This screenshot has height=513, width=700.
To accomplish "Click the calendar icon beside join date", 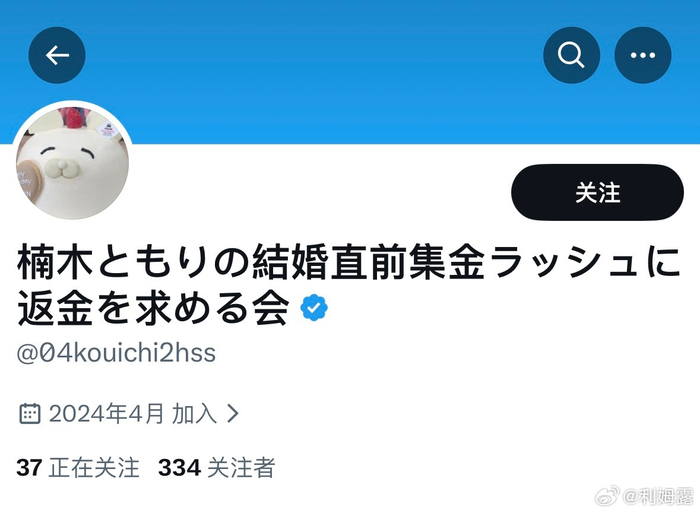I will (x=30, y=413).
